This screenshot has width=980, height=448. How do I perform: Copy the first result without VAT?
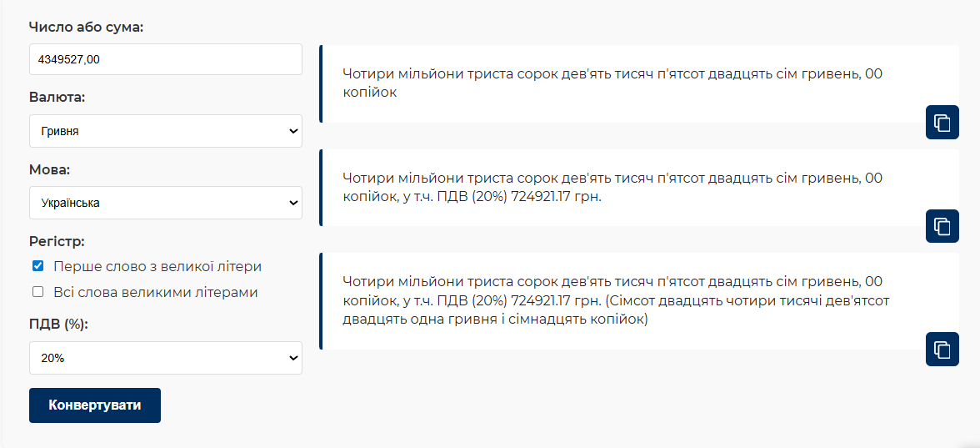942,123
